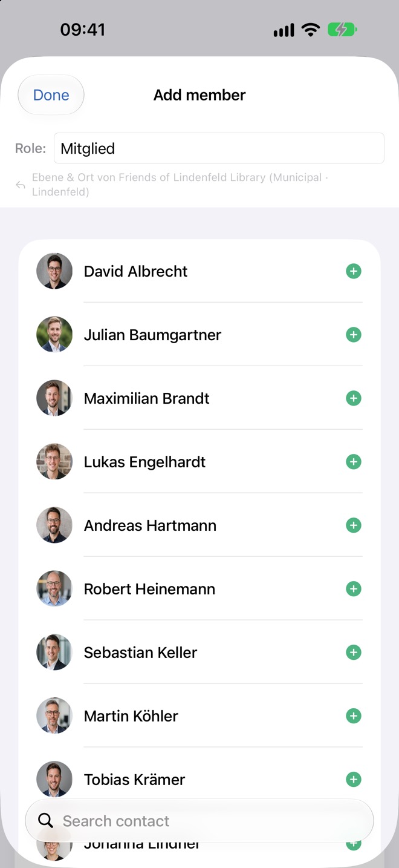The height and width of the screenshot is (868, 399).
Task: Tap the plus icon for Robert Heinemann
Action: click(x=354, y=589)
